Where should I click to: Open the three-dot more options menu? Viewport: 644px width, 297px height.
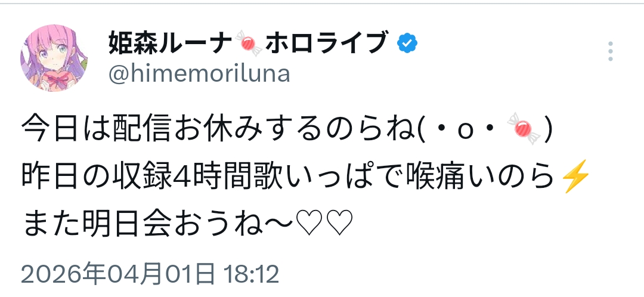(x=610, y=52)
